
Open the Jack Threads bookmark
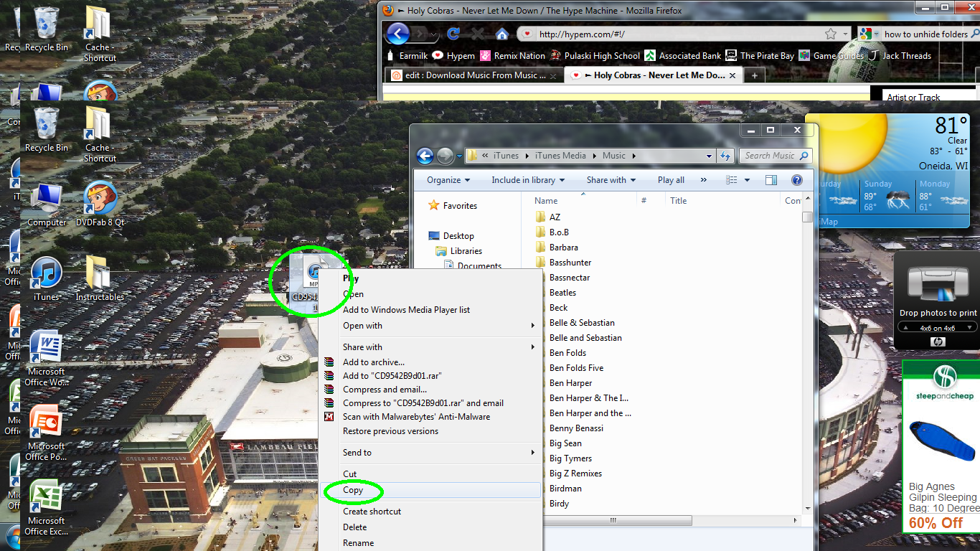click(900, 55)
